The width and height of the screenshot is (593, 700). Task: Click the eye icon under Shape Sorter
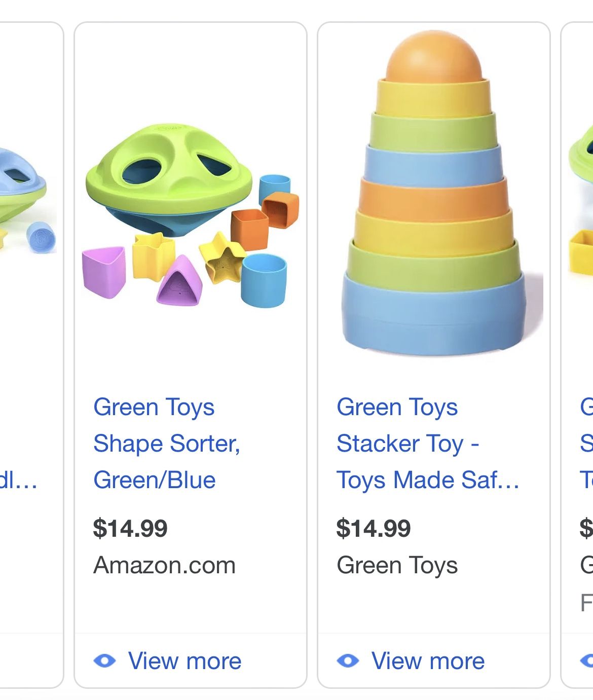pos(104,660)
